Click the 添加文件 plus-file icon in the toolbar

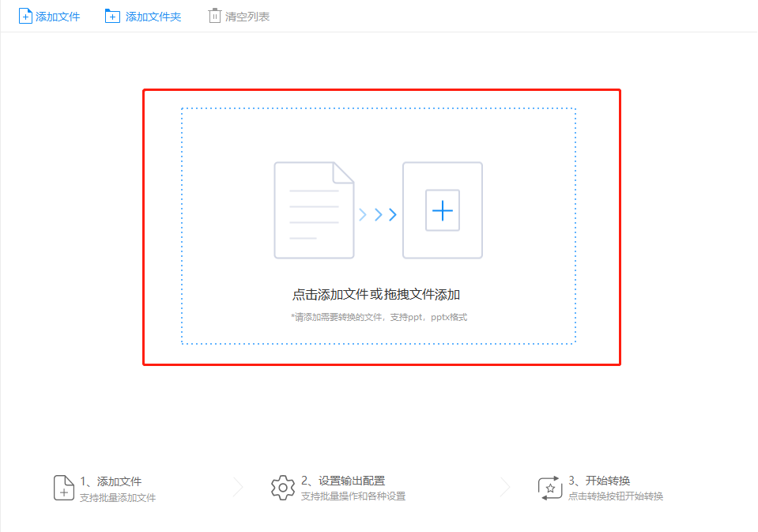(x=25, y=17)
